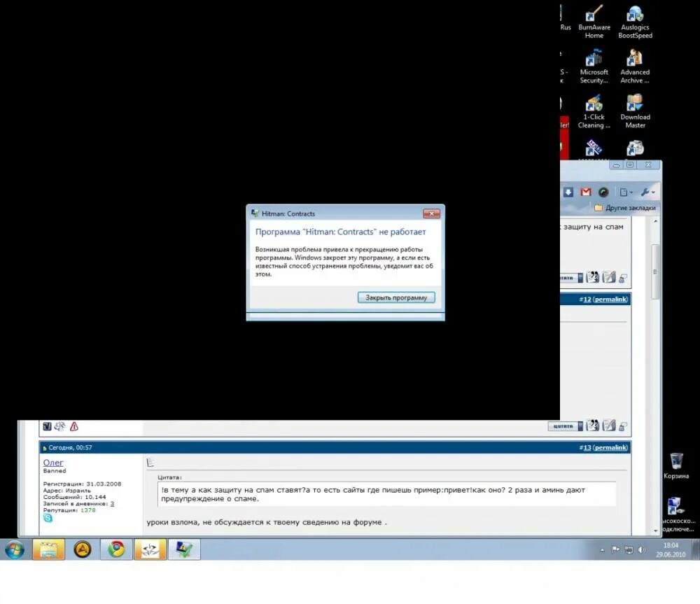
Task: Open the Gmail extension icon in browser toolbar
Action: pos(586,192)
